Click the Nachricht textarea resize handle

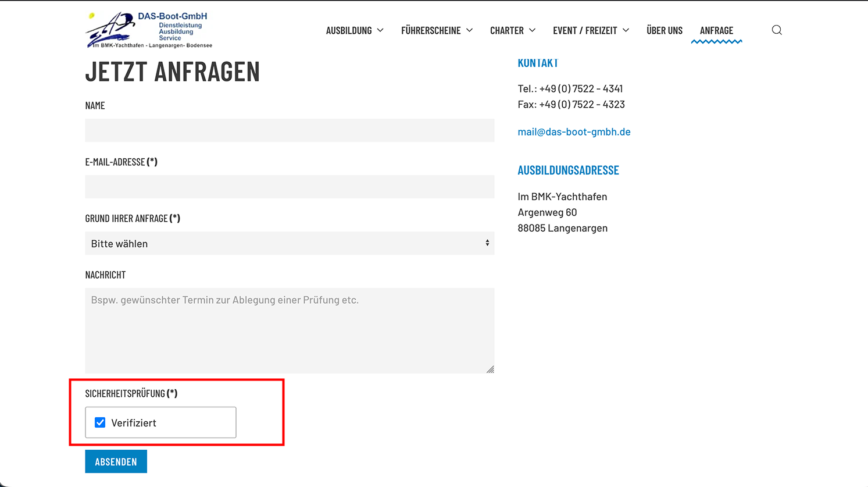[x=490, y=369]
